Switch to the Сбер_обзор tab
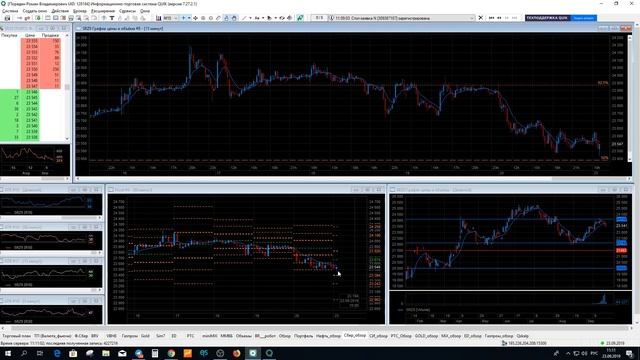 coord(355,336)
